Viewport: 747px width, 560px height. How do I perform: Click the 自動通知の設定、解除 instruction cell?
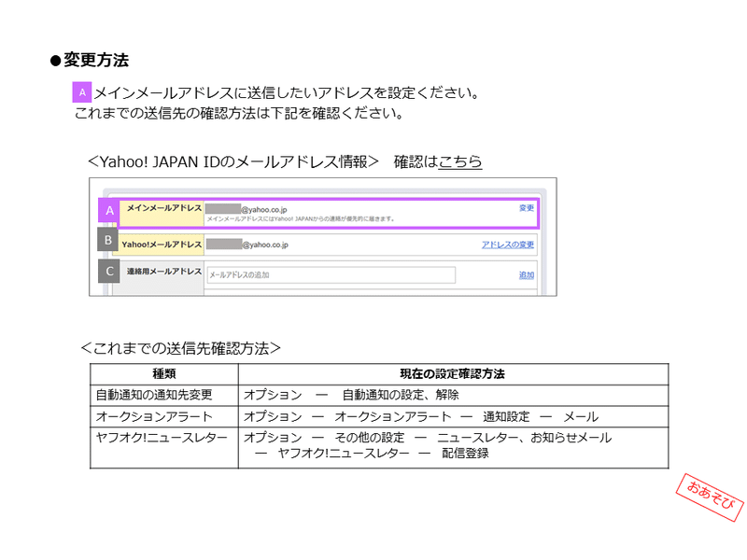tap(453, 395)
